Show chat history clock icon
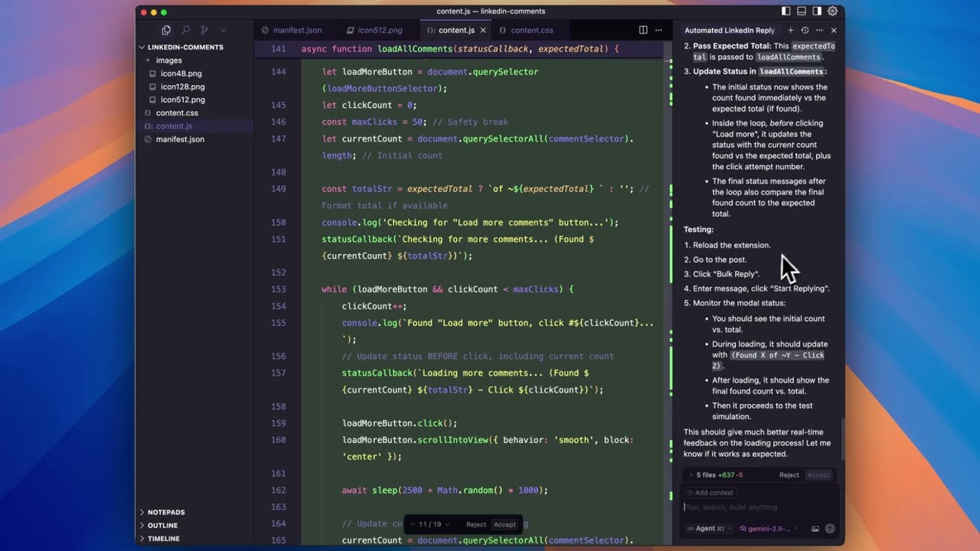Image resolution: width=980 pixels, height=551 pixels. (805, 31)
